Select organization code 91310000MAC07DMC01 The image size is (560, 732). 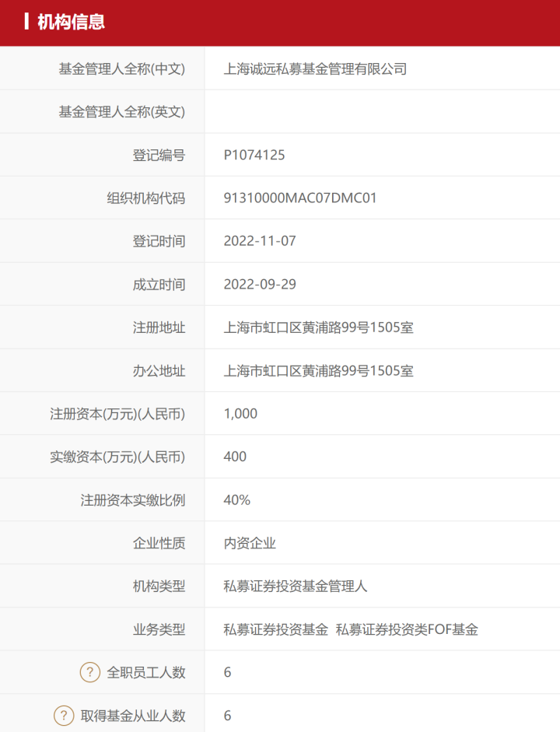(x=300, y=198)
